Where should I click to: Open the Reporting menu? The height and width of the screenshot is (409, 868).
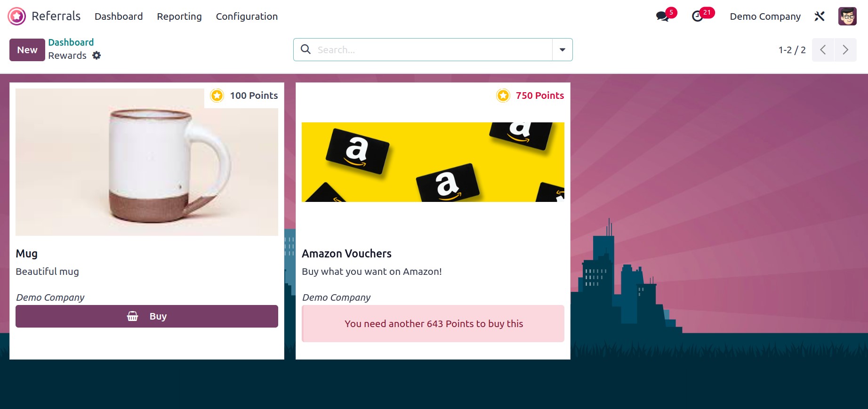coord(179,16)
